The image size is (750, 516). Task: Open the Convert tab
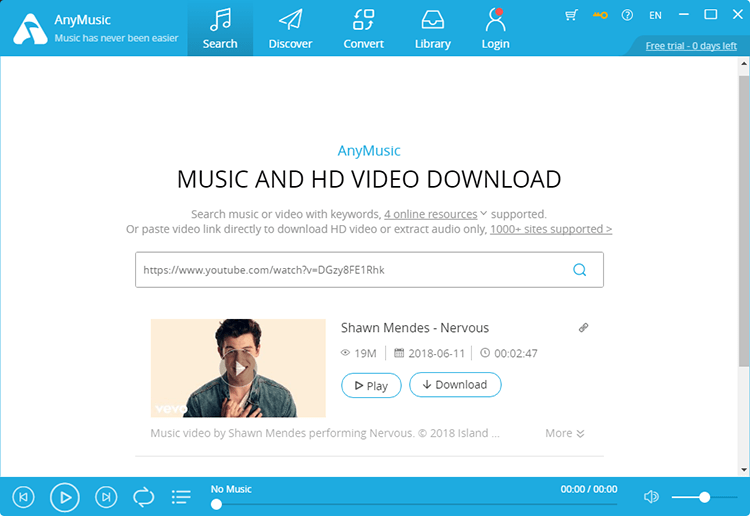click(364, 28)
